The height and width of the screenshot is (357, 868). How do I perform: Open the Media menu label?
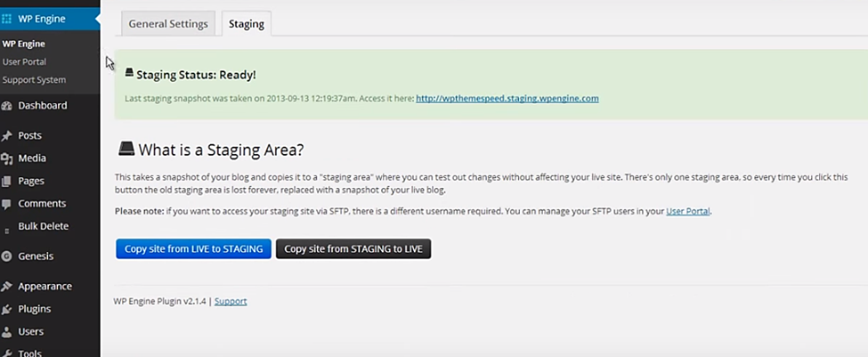[x=32, y=158]
